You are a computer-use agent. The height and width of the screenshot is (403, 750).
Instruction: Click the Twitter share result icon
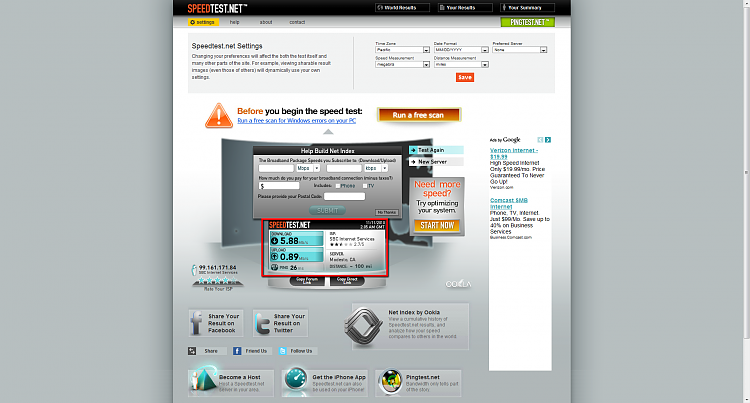tap(263, 324)
